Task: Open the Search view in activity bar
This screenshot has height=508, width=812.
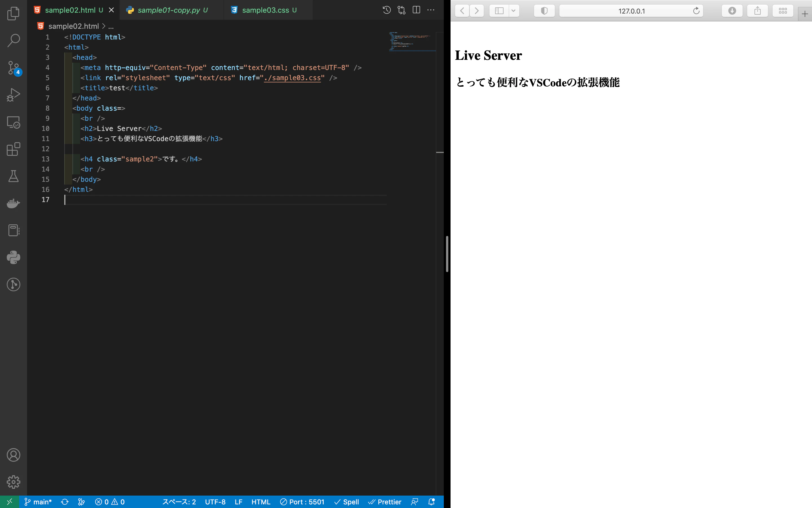Action: point(14,40)
